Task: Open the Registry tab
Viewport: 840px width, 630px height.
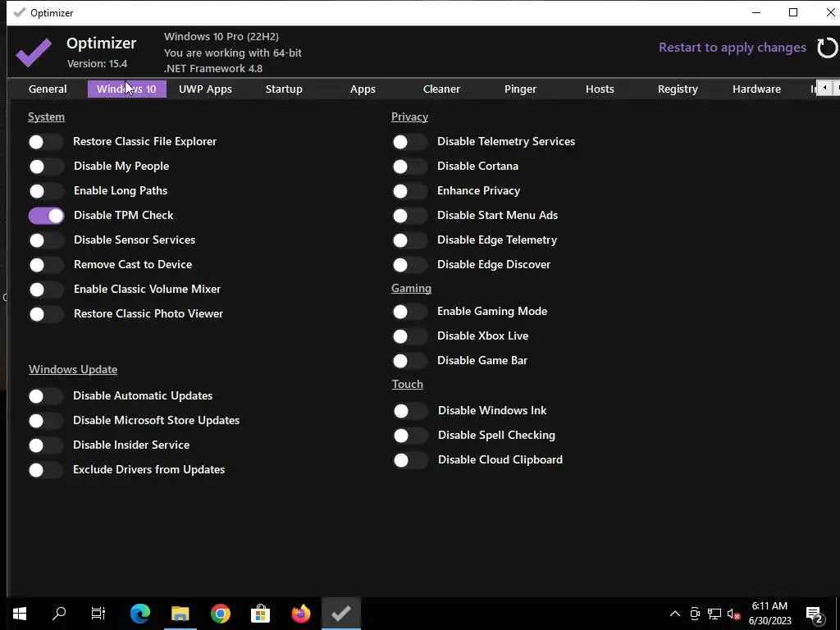Action: [x=678, y=89]
